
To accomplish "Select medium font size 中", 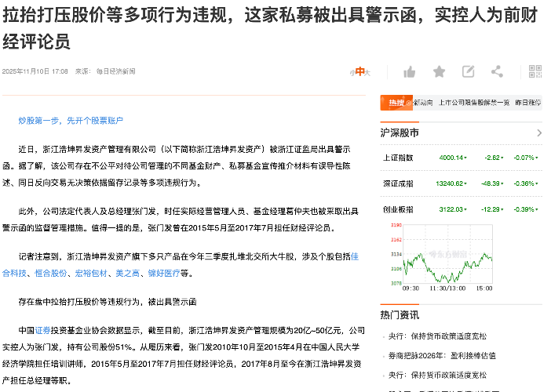I will [359, 71].
